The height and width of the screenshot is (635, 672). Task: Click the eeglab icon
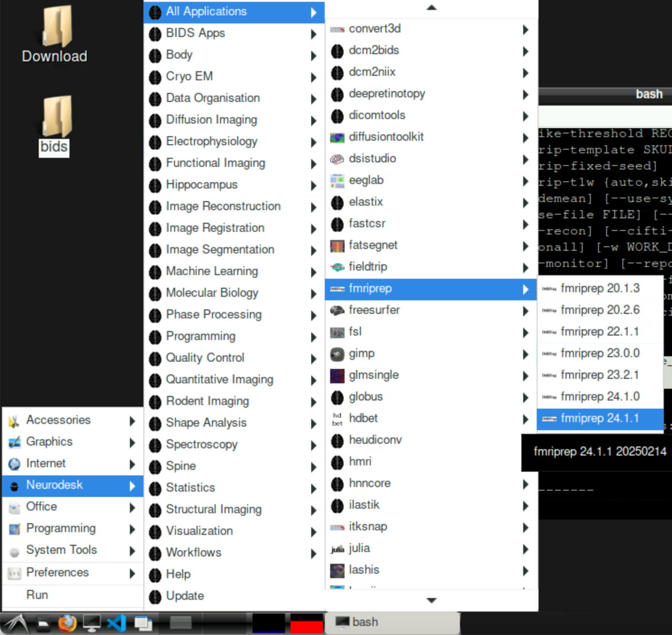337,181
